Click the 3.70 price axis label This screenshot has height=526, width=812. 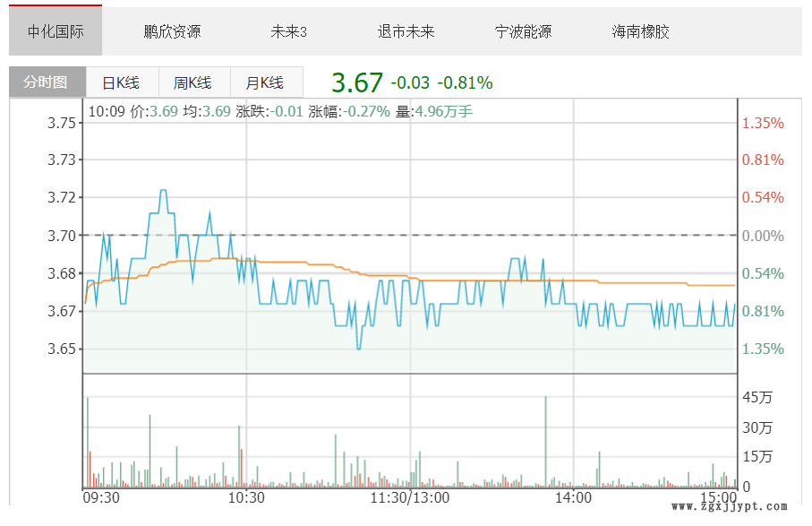pos(62,236)
